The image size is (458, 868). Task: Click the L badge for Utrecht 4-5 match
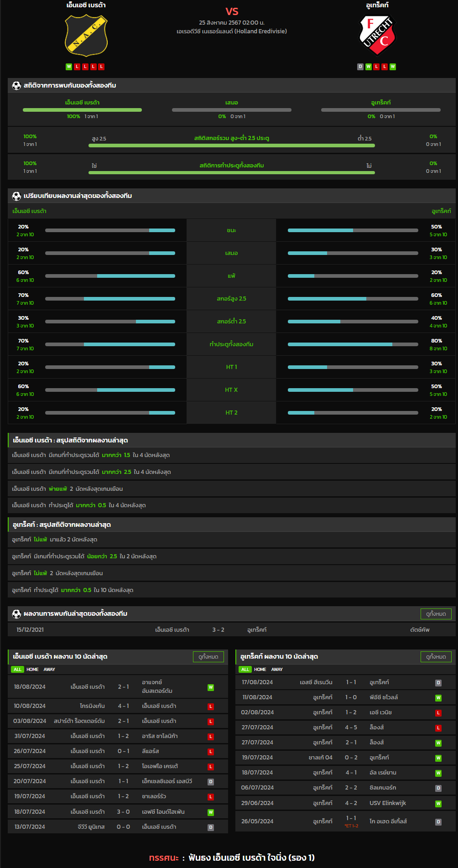[x=438, y=728]
